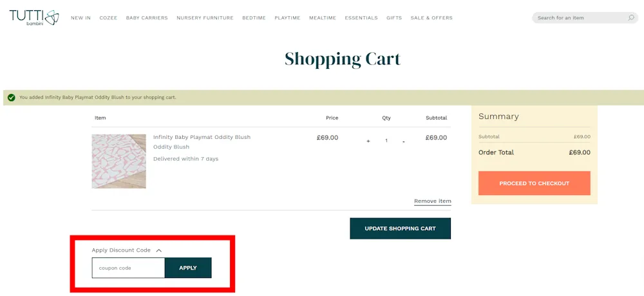
Task: Click the Delivered within 7 days text
Action: point(185,159)
